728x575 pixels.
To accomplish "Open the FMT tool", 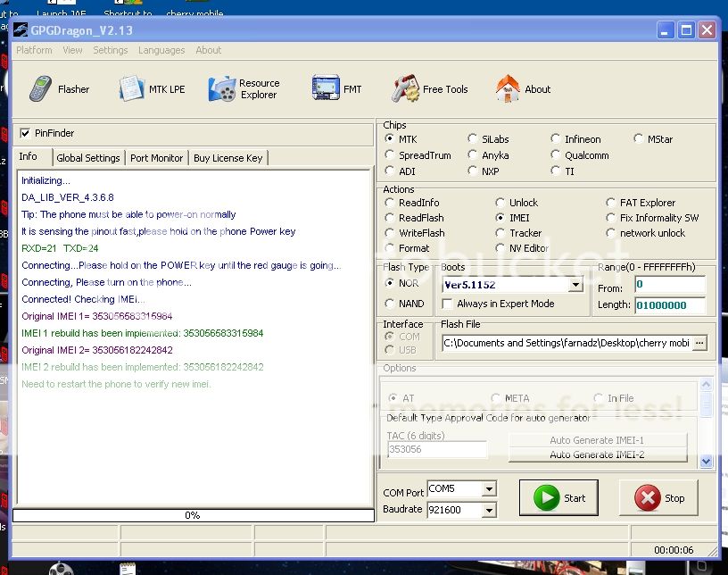I will [336, 89].
